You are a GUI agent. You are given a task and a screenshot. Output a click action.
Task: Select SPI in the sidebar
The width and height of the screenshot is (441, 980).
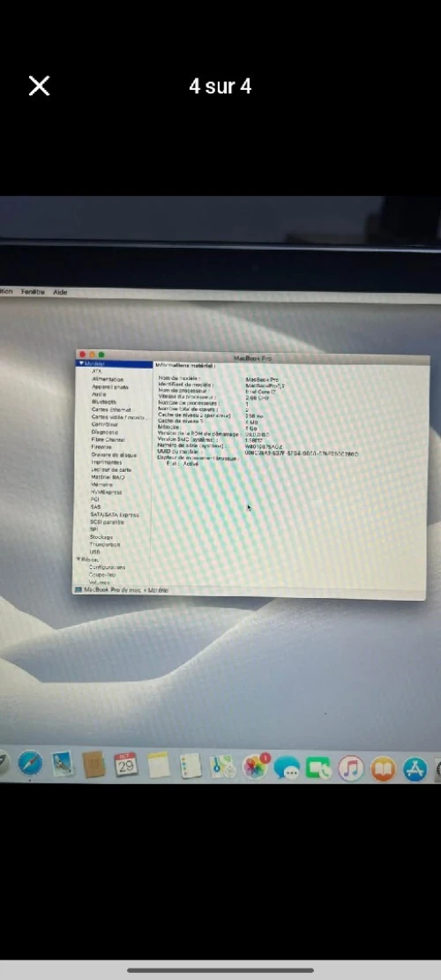pos(93,529)
